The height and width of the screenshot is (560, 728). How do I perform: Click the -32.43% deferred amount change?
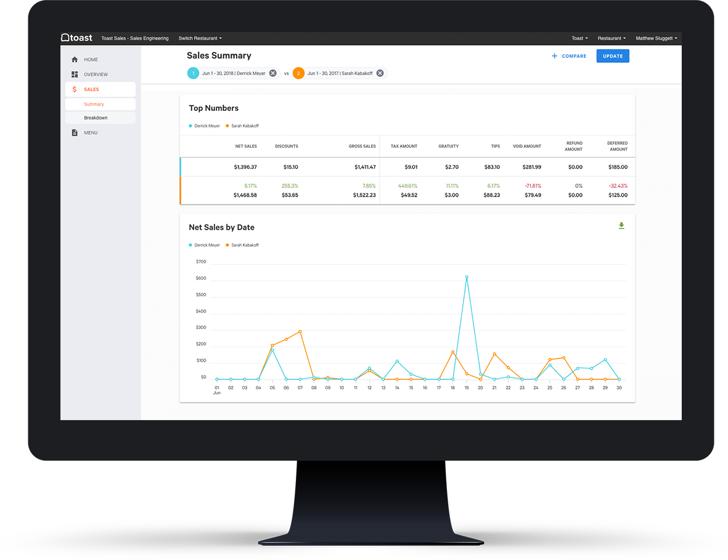[618, 186]
